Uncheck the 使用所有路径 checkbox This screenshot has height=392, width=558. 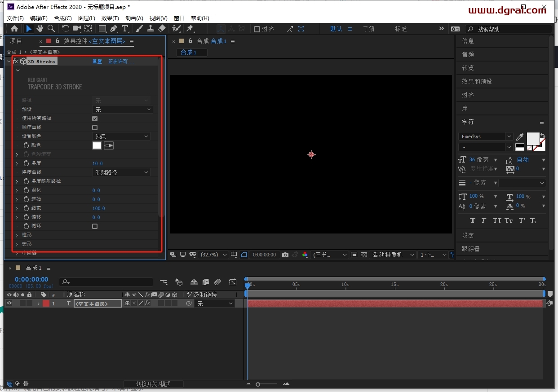coord(95,119)
